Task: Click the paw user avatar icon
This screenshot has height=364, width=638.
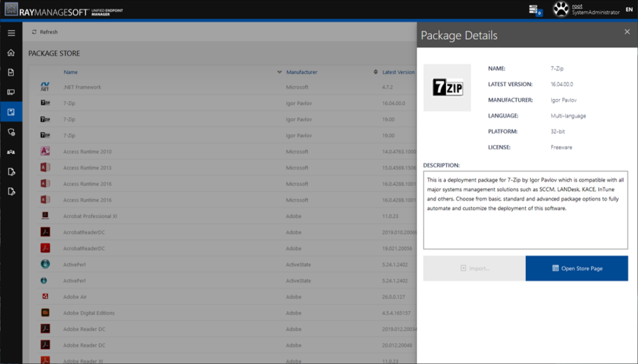Action: [x=560, y=9]
